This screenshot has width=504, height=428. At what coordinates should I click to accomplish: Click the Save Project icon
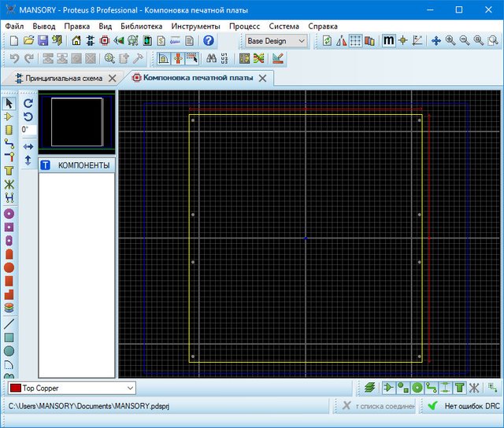point(43,40)
